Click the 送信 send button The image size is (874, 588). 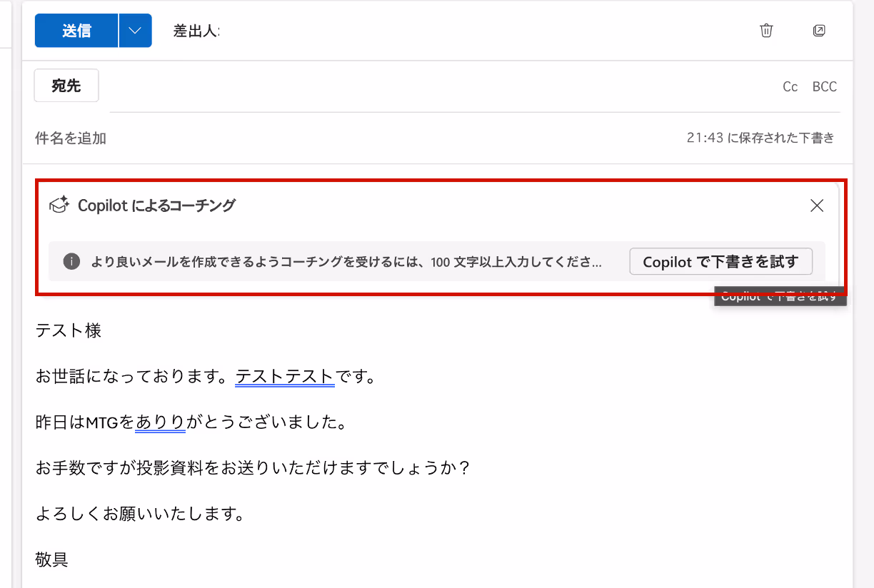coord(76,31)
